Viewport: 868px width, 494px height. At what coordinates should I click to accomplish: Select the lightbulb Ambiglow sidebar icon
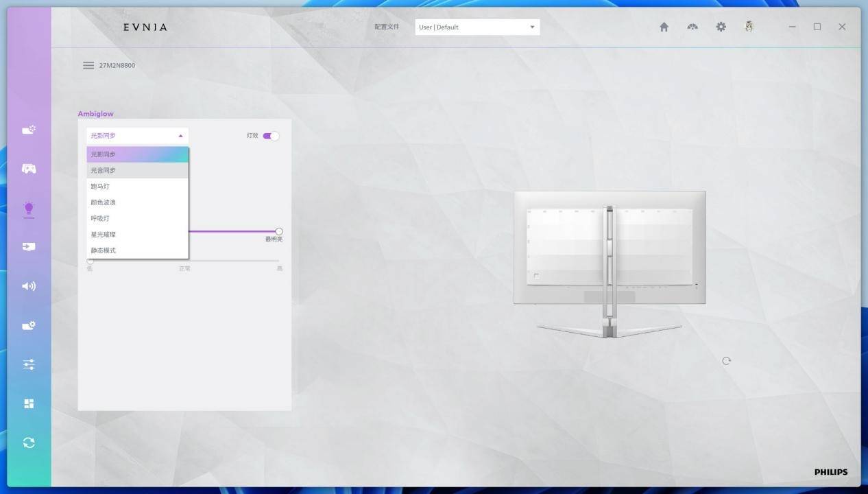(29, 208)
